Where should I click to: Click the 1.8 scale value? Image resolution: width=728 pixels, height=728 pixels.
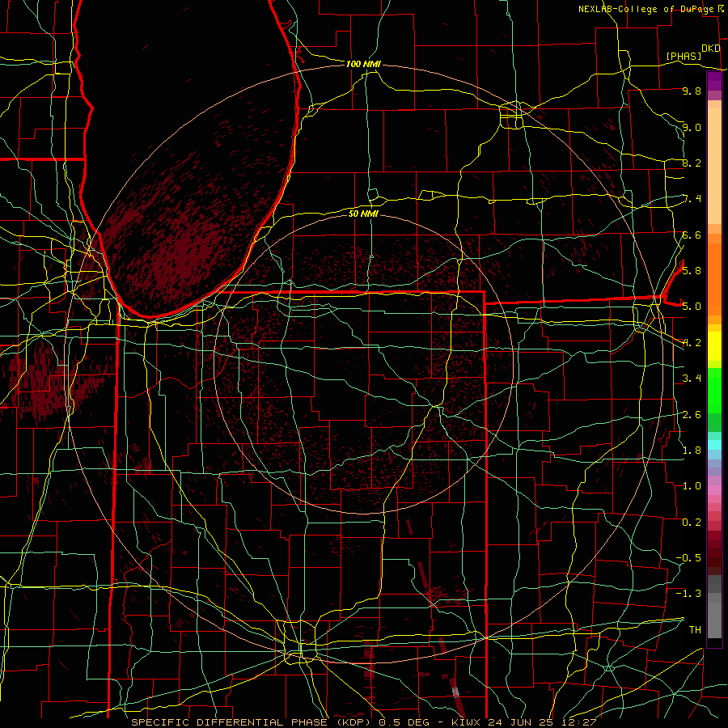(x=692, y=450)
